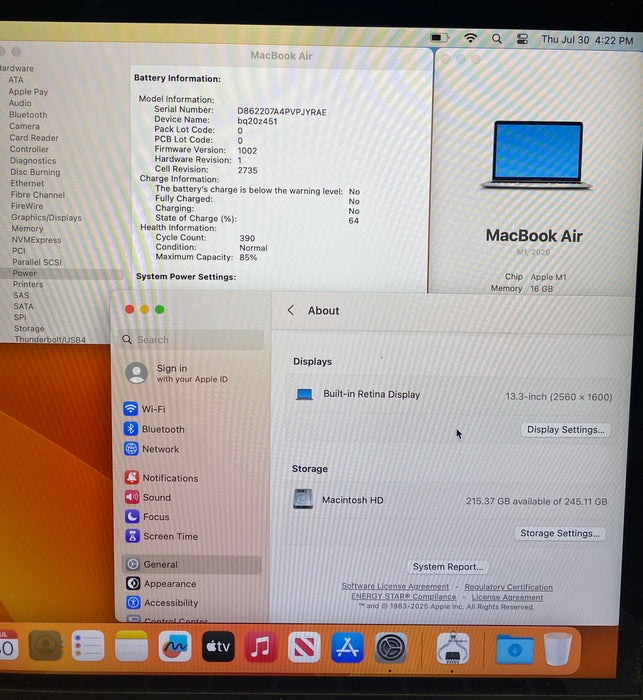This screenshot has height=700, width=643.
Task: Open Sound settings
Action: (x=148, y=497)
